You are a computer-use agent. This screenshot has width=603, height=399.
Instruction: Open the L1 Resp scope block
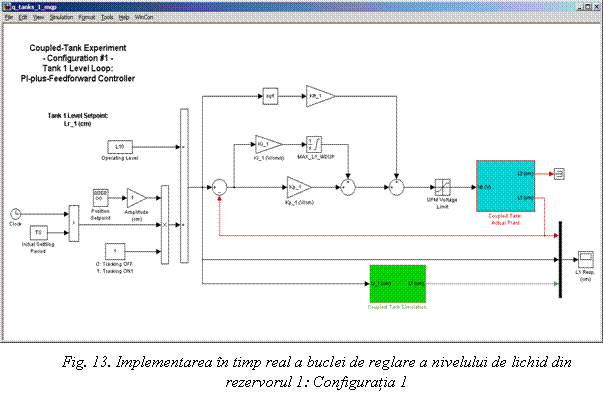[x=585, y=259]
